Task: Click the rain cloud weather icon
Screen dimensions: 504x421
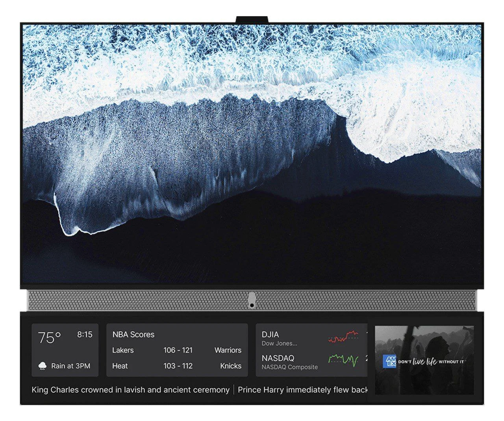Action: 42,366
